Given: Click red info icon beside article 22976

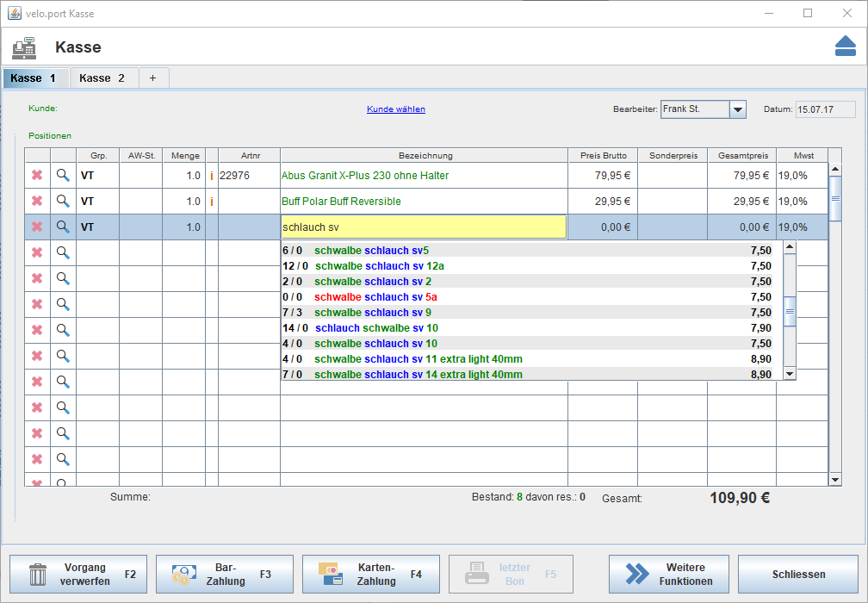Looking at the screenshot, I should point(212,176).
